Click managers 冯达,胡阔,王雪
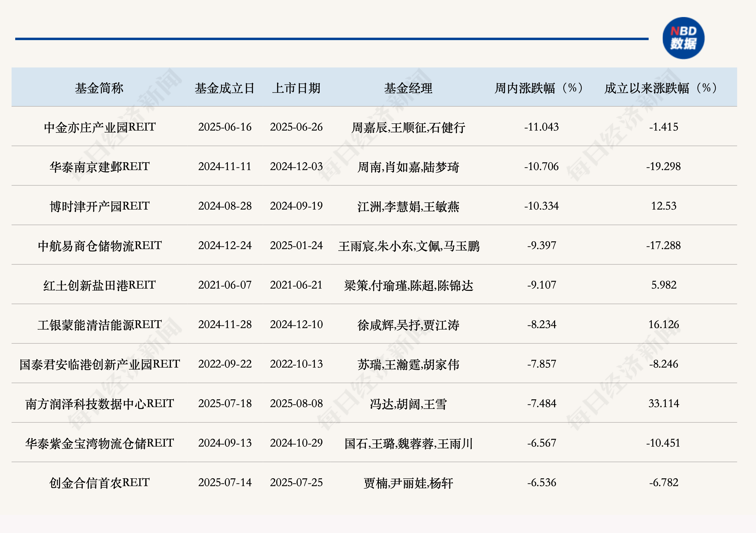 [408, 404]
